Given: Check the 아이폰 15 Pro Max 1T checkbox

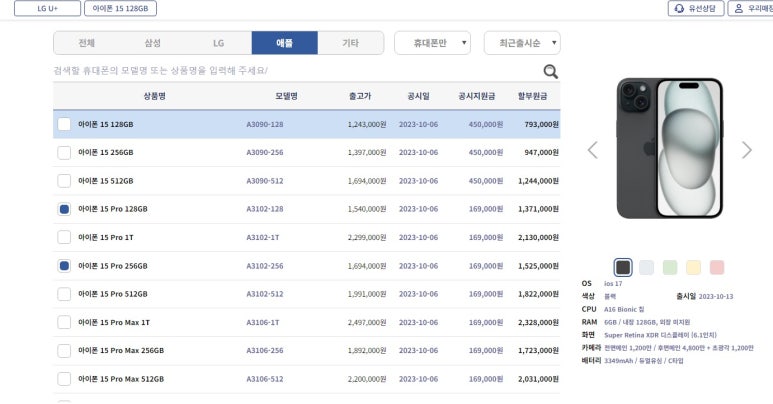Looking at the screenshot, I should coord(64,322).
